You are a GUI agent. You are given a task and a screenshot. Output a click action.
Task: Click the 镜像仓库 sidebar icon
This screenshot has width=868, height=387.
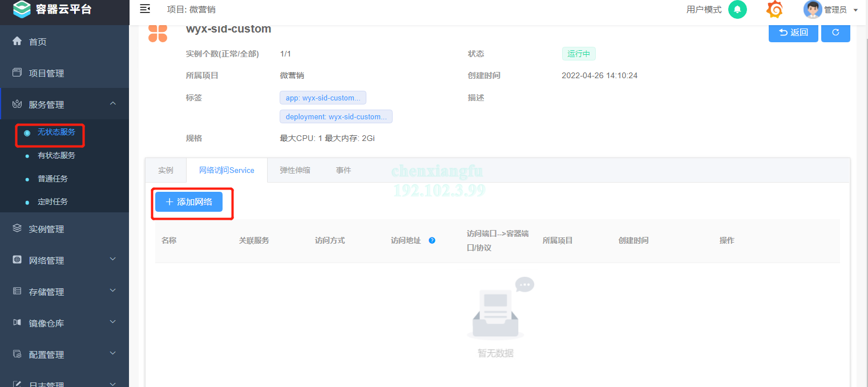17,322
